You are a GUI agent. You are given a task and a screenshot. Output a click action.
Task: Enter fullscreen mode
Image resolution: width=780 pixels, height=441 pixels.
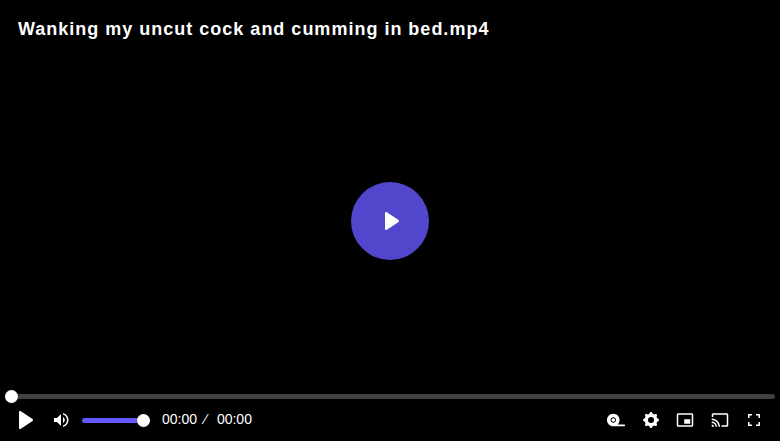(754, 420)
